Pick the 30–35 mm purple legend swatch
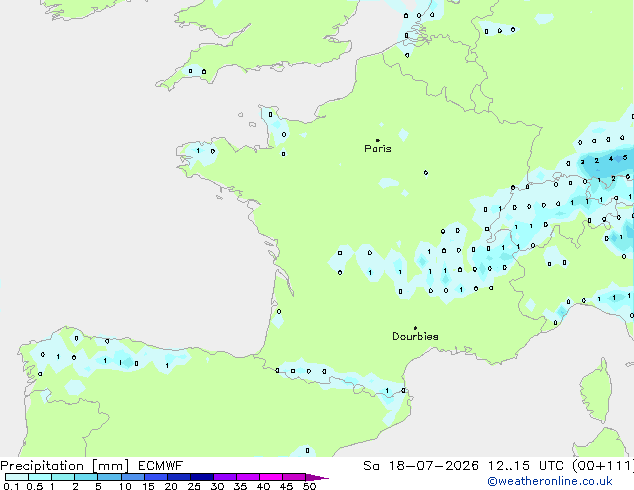Screen dimensions: 634x490 225,477
